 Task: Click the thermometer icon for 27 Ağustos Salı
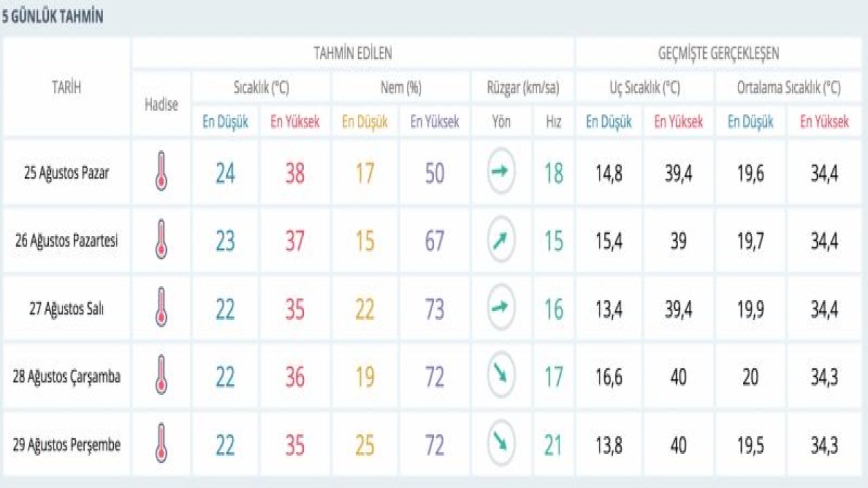click(161, 308)
